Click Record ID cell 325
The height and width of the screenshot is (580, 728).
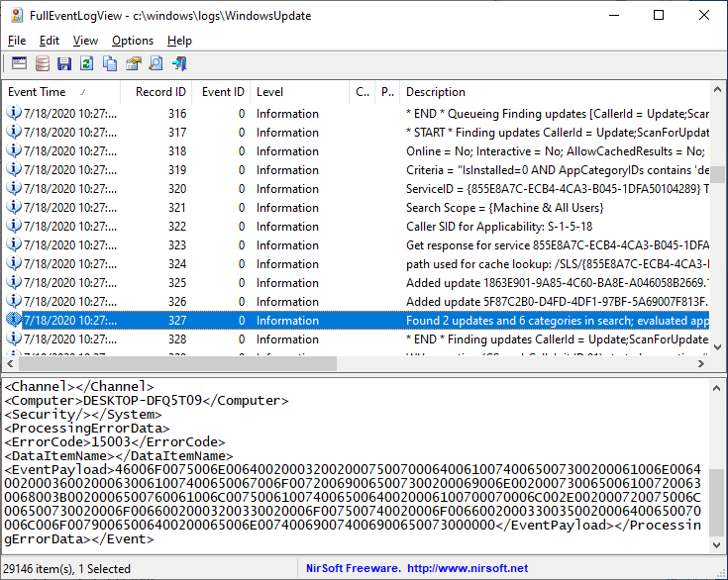point(177,282)
